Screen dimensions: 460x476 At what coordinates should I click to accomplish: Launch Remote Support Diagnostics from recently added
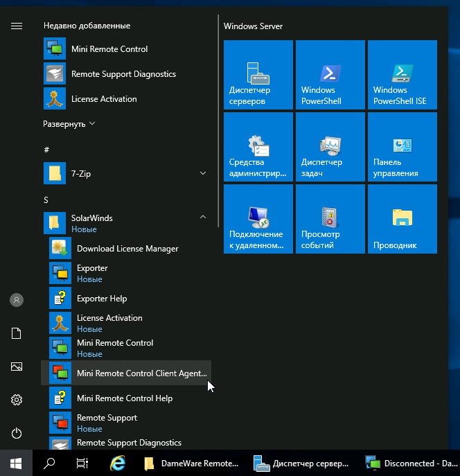click(126, 73)
